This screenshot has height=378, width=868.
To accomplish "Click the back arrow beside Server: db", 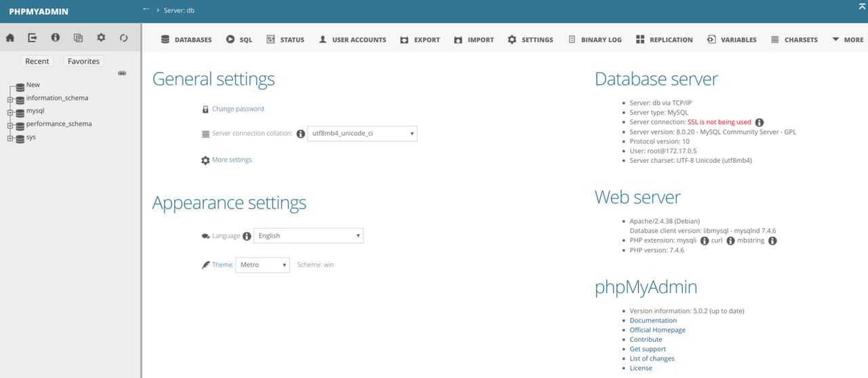I will pos(146,10).
